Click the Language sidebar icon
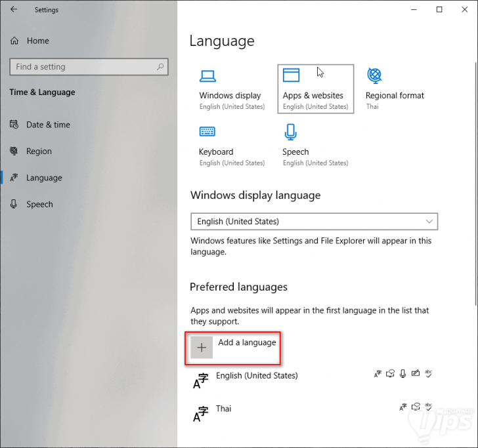Screen dimensions: 478x448 point(14,177)
